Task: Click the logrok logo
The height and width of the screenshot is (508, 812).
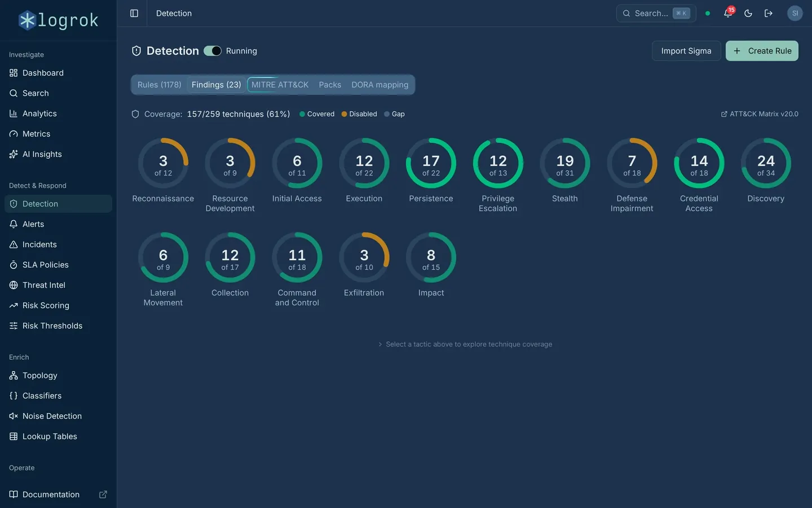Action: pos(58,20)
